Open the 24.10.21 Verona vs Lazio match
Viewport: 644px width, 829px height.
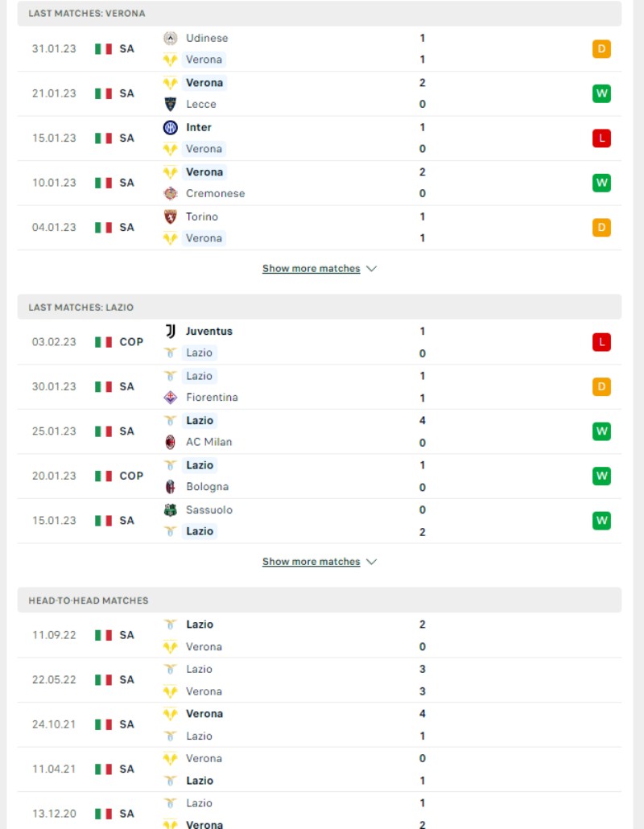tap(320, 724)
